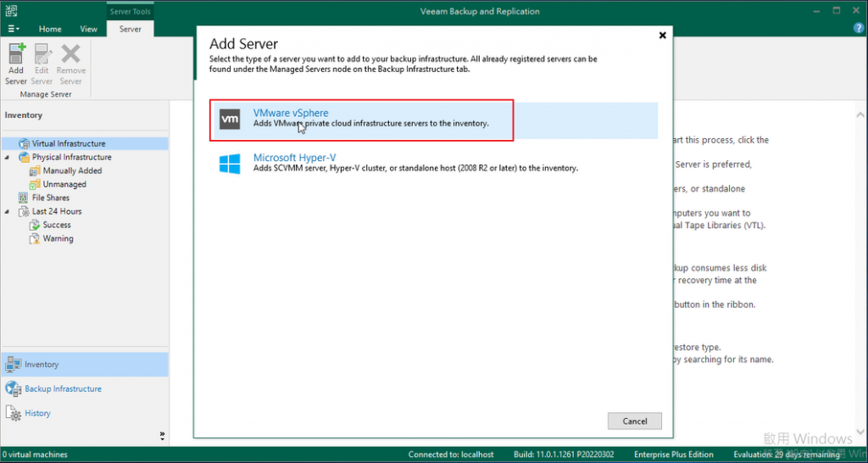Select the Warning tree item
This screenshot has width=868, height=463.
tap(58, 238)
